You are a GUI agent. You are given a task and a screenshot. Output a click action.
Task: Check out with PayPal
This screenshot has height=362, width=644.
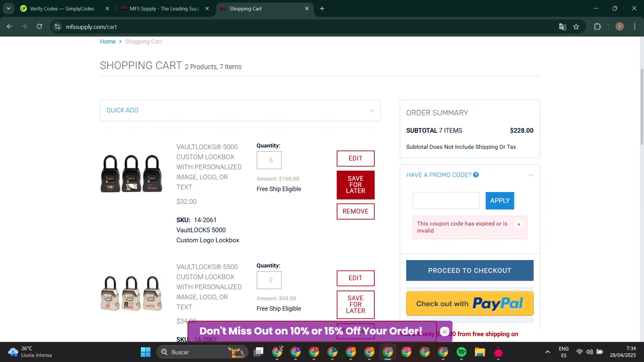470,304
